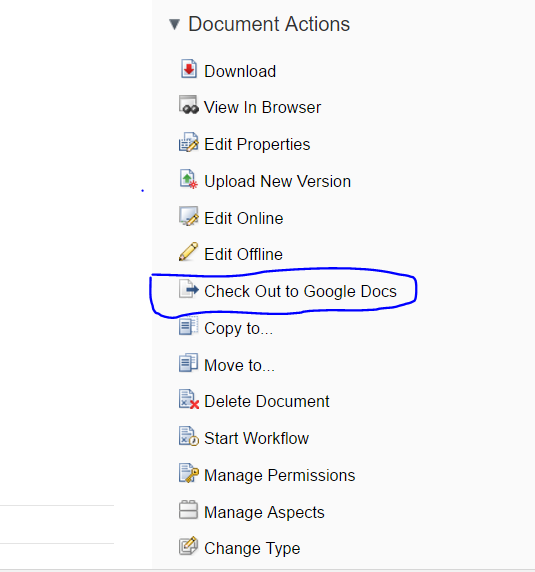Open the Manage Permissions link
Viewport: 535px width, 572px height.
[280, 476]
